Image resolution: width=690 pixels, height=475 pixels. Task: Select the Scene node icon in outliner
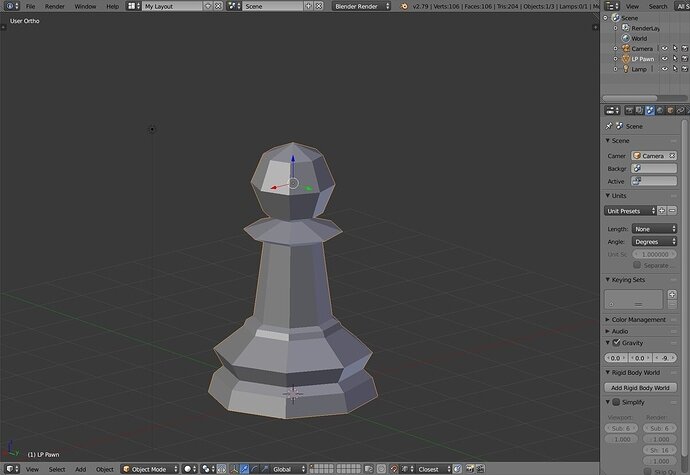tap(616, 18)
